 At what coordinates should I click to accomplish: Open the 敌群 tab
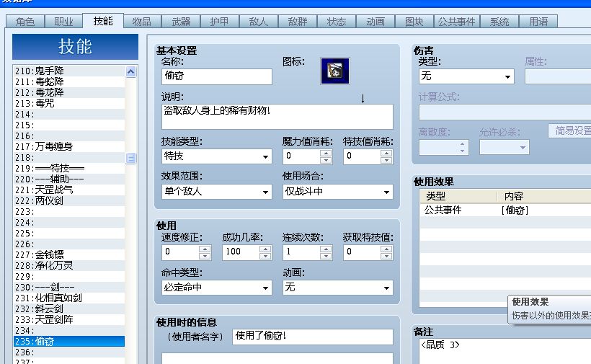[x=298, y=22]
